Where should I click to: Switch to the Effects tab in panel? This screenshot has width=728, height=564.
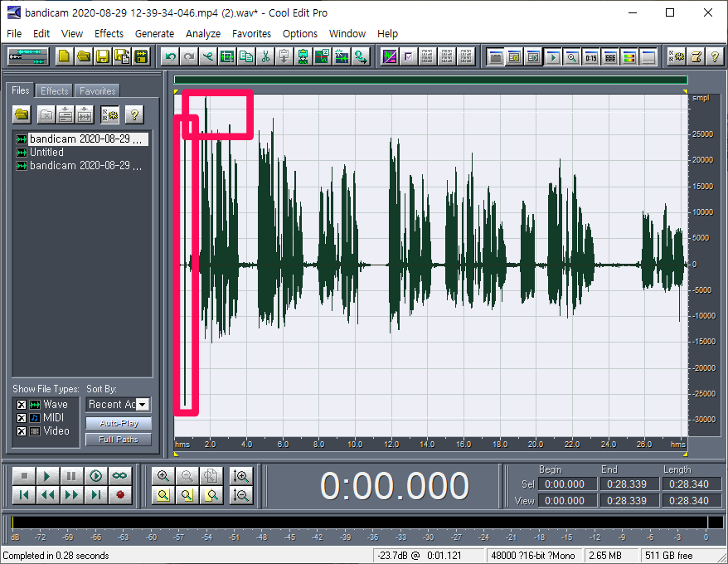(55, 91)
